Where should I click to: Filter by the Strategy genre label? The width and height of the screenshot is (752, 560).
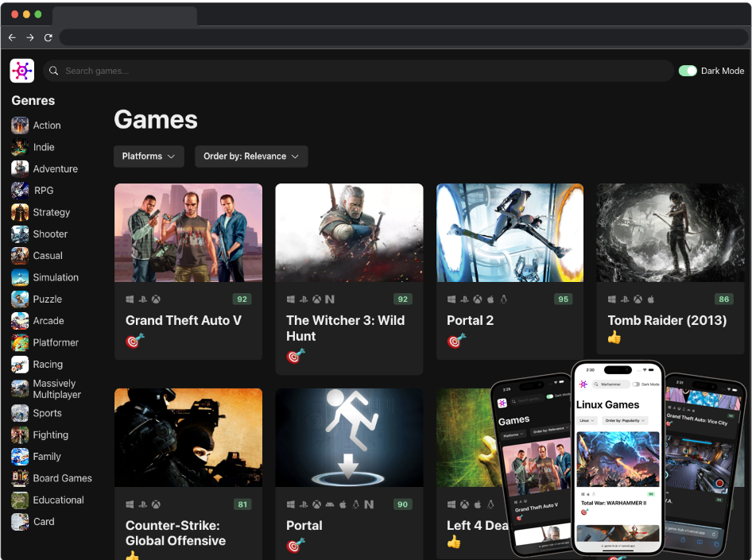click(52, 212)
